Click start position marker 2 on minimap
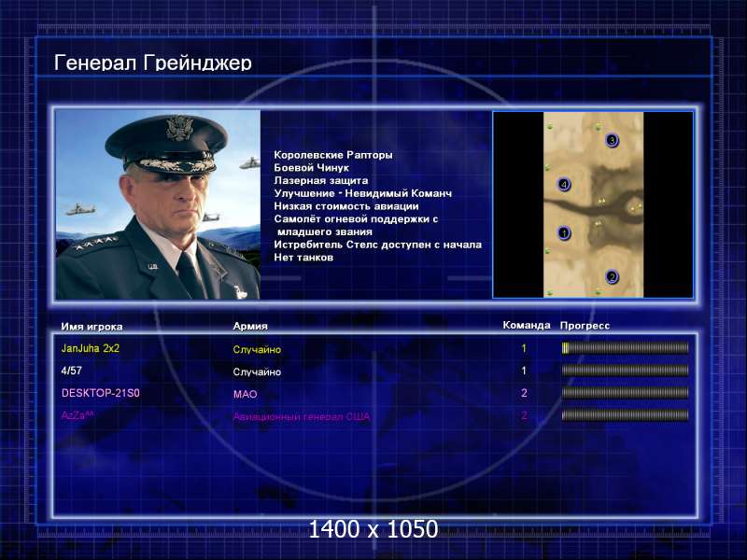747x560 pixels. [x=613, y=276]
